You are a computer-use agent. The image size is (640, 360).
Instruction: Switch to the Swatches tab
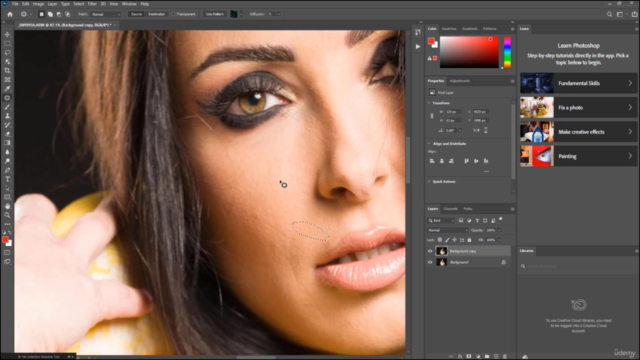pos(449,29)
